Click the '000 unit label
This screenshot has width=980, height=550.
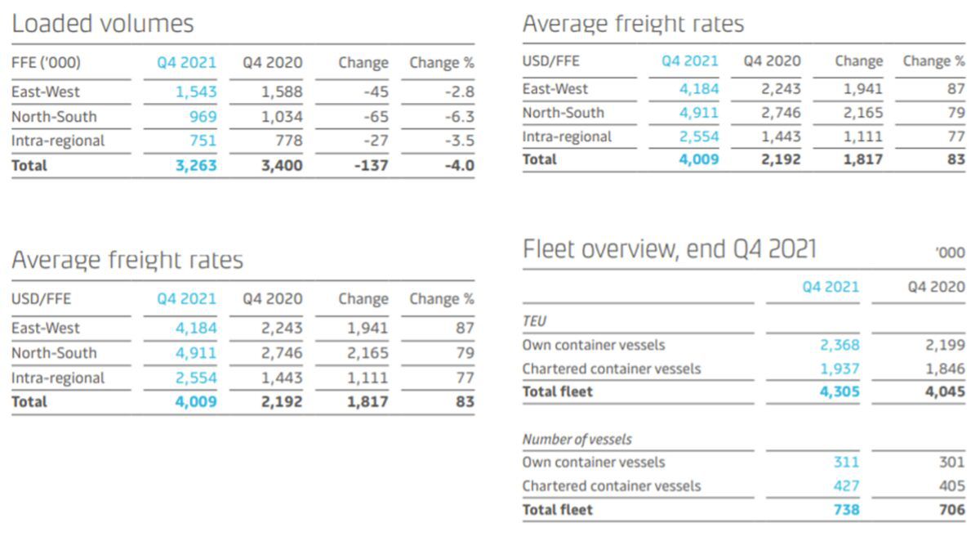point(950,253)
